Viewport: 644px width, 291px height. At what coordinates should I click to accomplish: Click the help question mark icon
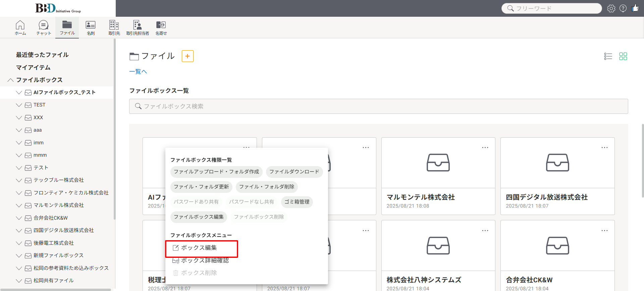[623, 8]
